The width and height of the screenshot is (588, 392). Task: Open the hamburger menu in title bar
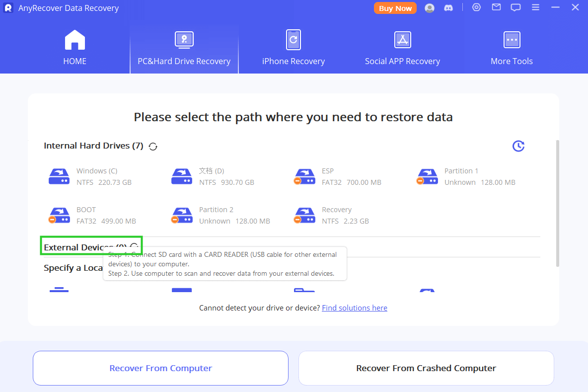(x=535, y=7)
